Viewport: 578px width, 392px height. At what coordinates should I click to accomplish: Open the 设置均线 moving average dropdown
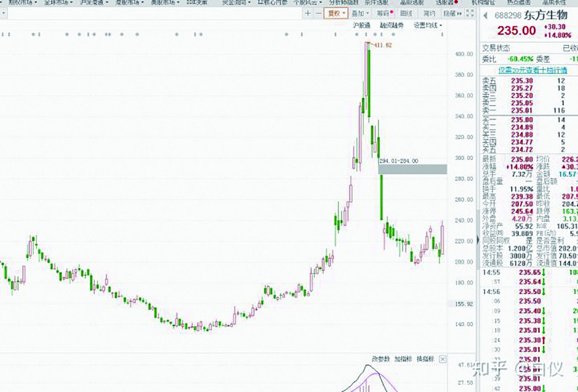click(427, 26)
